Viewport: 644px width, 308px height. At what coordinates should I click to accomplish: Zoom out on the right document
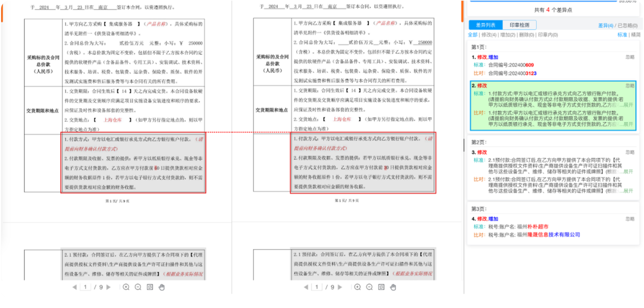point(369,287)
